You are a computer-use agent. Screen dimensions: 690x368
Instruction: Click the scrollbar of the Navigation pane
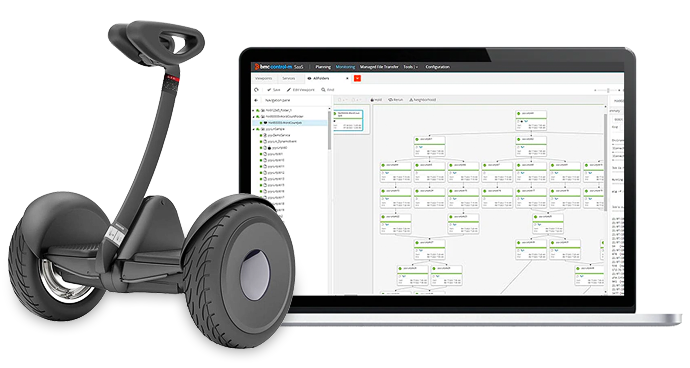tap(330, 129)
